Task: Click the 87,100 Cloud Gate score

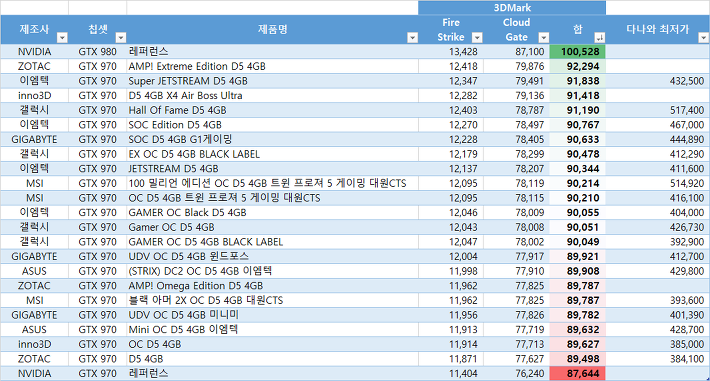Action: click(x=517, y=52)
